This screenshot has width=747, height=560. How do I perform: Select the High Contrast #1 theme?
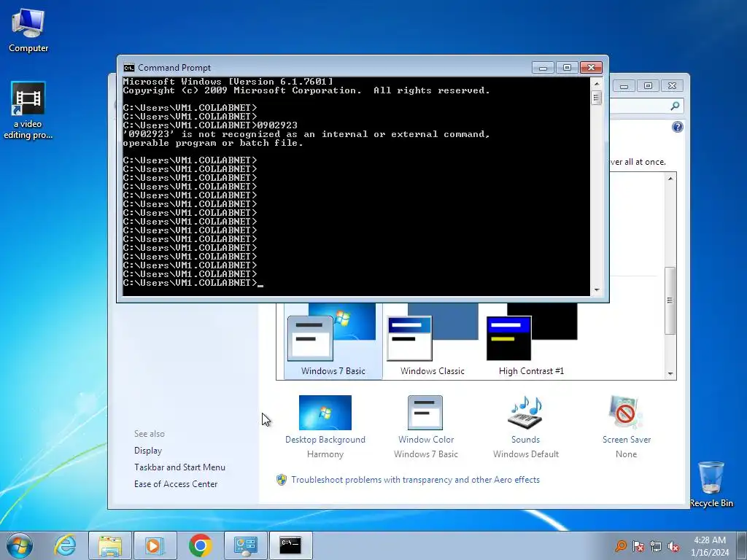coord(531,341)
